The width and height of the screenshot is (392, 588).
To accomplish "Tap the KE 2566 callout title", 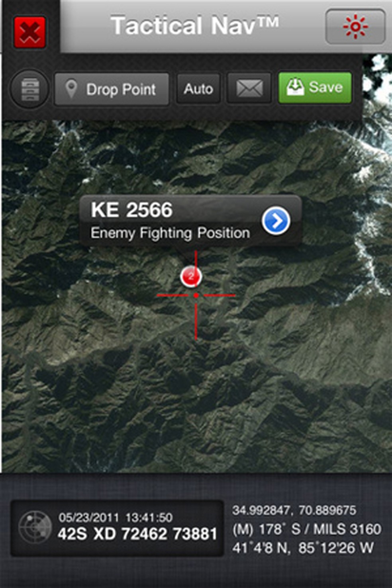I will pyautogui.click(x=131, y=210).
